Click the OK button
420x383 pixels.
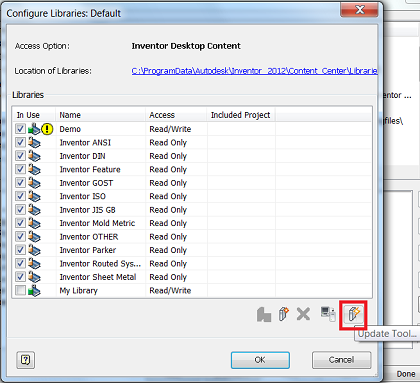coord(260,360)
